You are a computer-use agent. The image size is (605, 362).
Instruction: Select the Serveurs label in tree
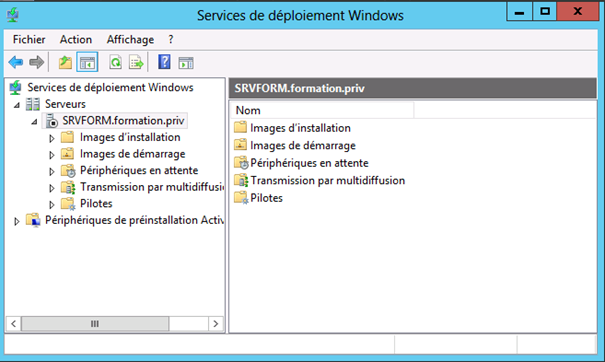65,104
